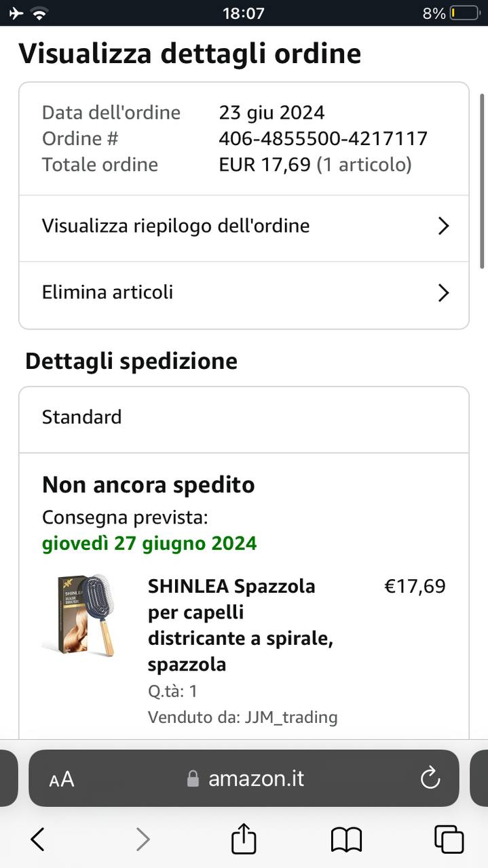Tap the padlock icon in address bar

point(193,778)
